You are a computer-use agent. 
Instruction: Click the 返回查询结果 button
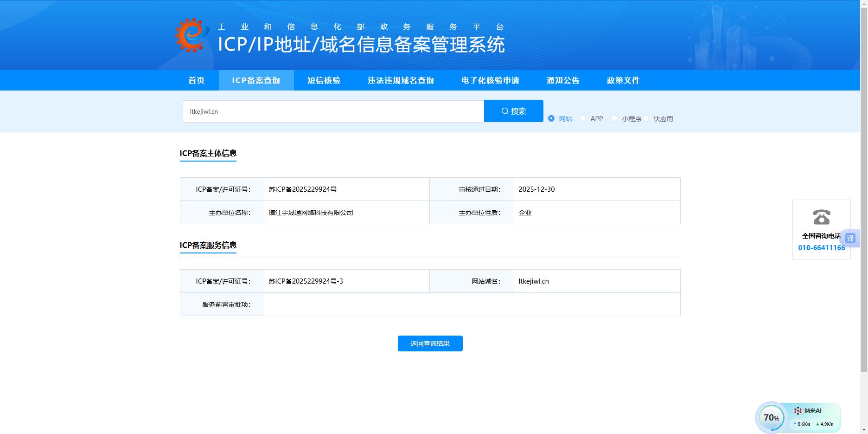point(430,343)
